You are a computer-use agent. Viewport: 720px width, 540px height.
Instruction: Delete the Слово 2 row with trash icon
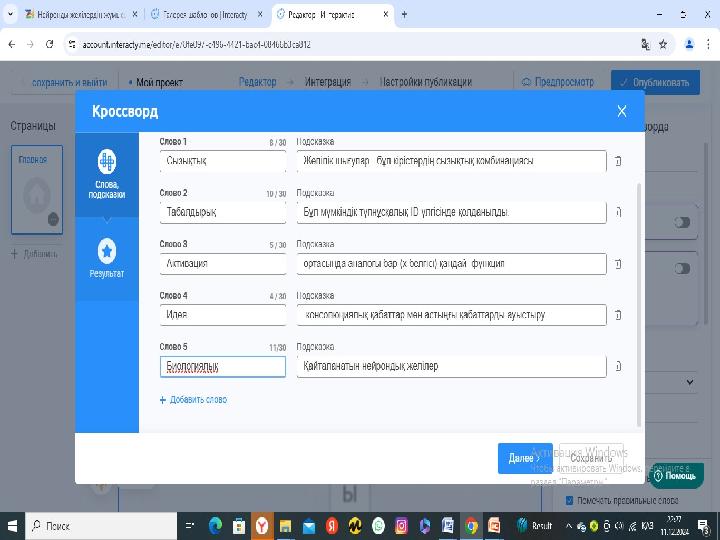[x=618, y=212]
